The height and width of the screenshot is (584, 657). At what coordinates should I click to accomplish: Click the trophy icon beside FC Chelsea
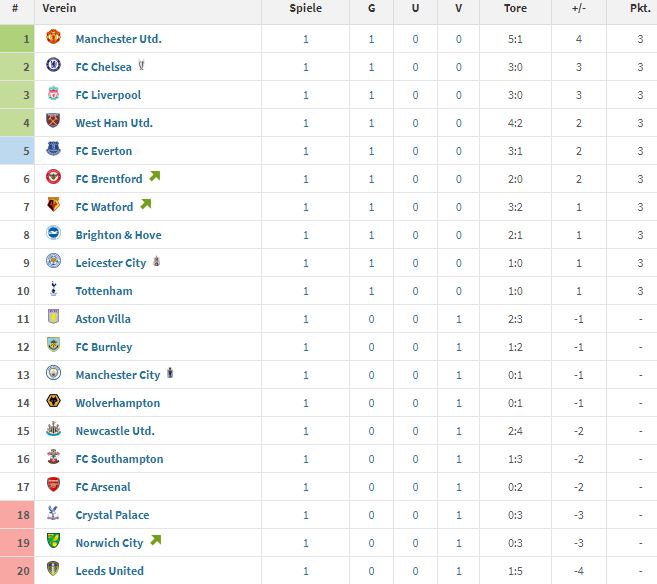pyautogui.click(x=141, y=65)
